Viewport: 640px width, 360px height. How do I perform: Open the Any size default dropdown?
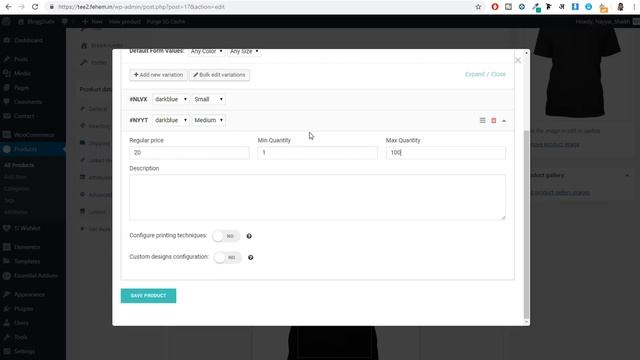(x=244, y=51)
